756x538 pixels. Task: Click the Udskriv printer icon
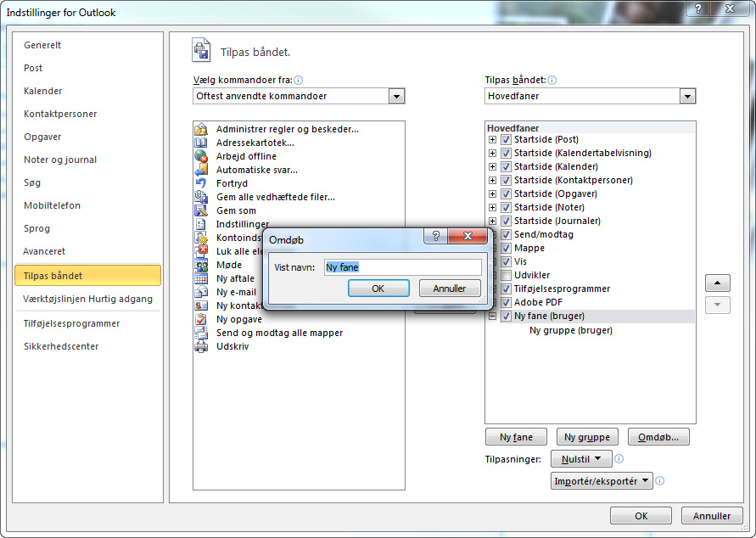click(201, 346)
